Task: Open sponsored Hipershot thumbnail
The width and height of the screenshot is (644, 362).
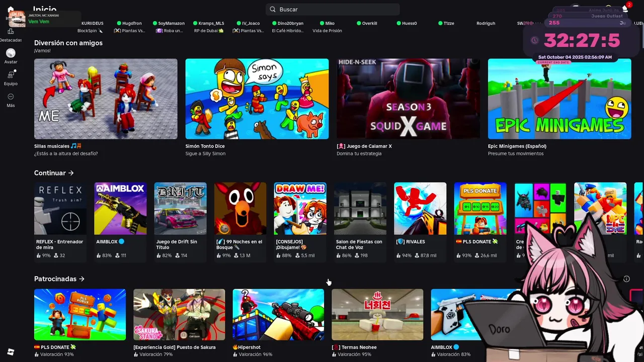Action: pos(278,314)
